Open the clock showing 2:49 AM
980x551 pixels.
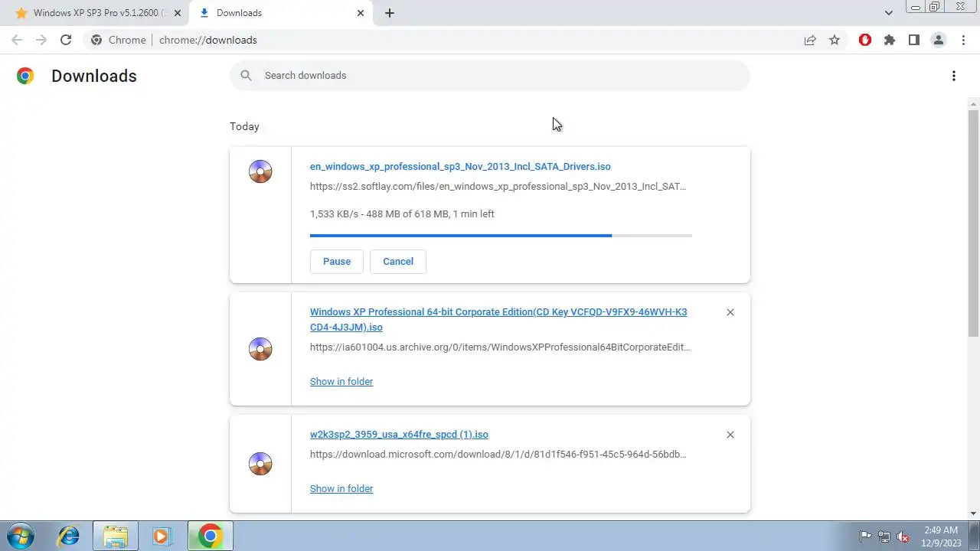(x=941, y=536)
